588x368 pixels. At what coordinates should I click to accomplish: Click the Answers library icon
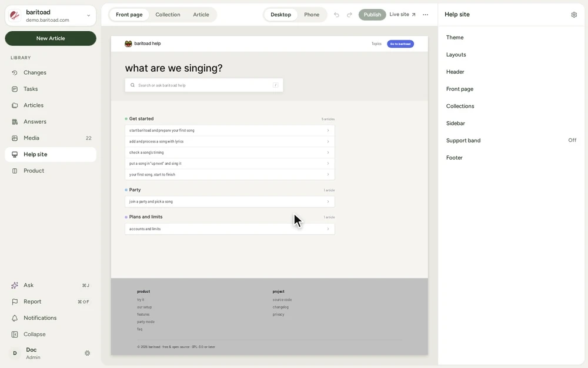pos(15,122)
